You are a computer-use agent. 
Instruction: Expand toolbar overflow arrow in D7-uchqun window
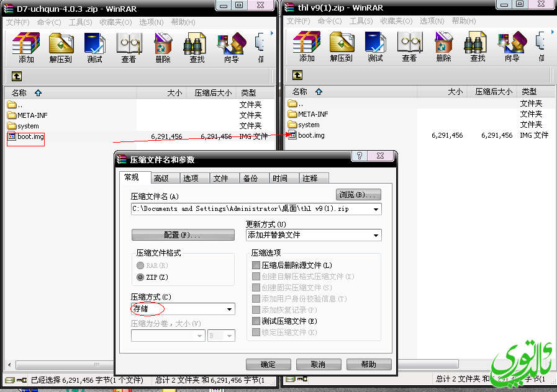[x=272, y=33]
